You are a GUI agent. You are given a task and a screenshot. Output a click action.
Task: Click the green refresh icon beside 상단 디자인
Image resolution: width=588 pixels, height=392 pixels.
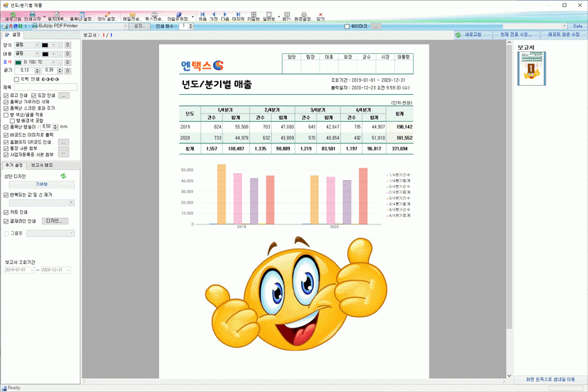pyautogui.click(x=64, y=176)
